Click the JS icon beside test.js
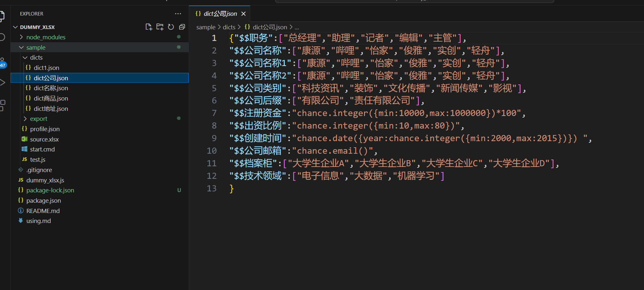 tap(25, 159)
